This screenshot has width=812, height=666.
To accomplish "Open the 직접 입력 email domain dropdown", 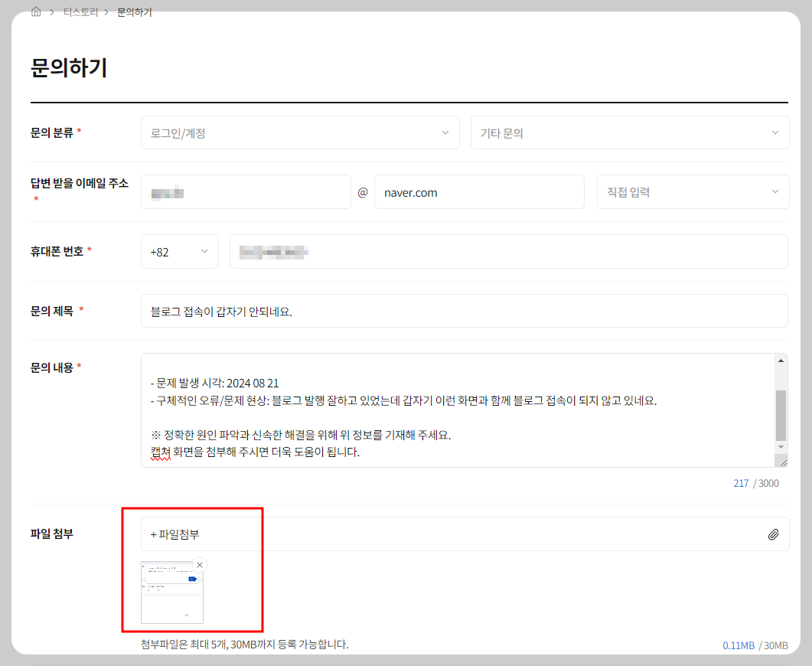I will coord(693,191).
